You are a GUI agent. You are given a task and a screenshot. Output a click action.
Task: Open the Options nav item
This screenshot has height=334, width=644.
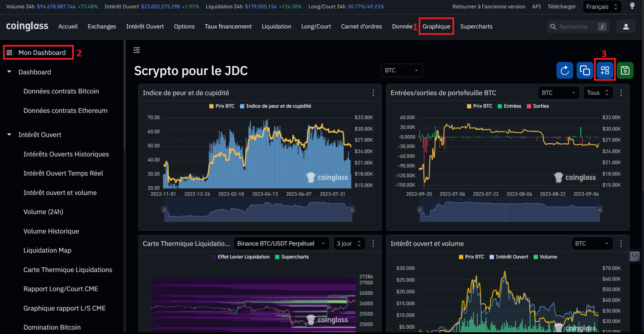[x=184, y=26]
